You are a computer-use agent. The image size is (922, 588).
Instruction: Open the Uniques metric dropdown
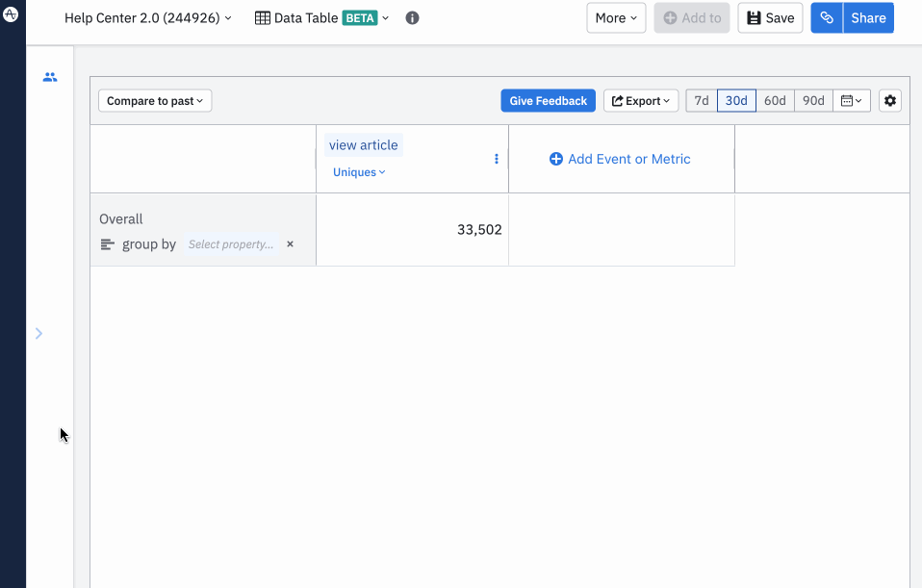pos(359,172)
